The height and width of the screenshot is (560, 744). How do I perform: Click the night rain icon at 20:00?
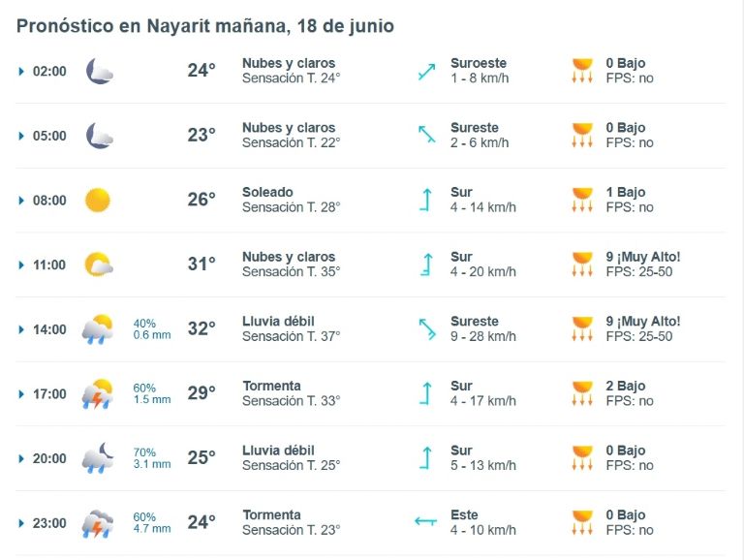98,458
